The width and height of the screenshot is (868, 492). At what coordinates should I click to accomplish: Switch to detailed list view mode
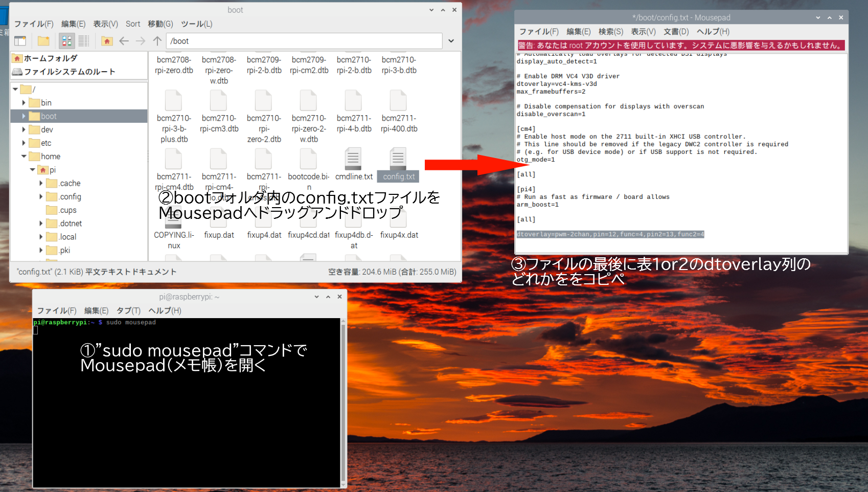84,41
